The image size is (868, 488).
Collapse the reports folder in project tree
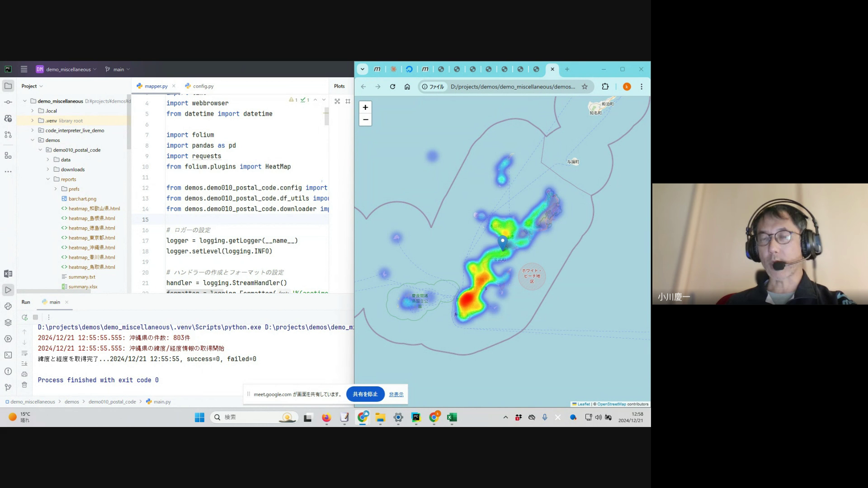pyautogui.click(x=48, y=179)
